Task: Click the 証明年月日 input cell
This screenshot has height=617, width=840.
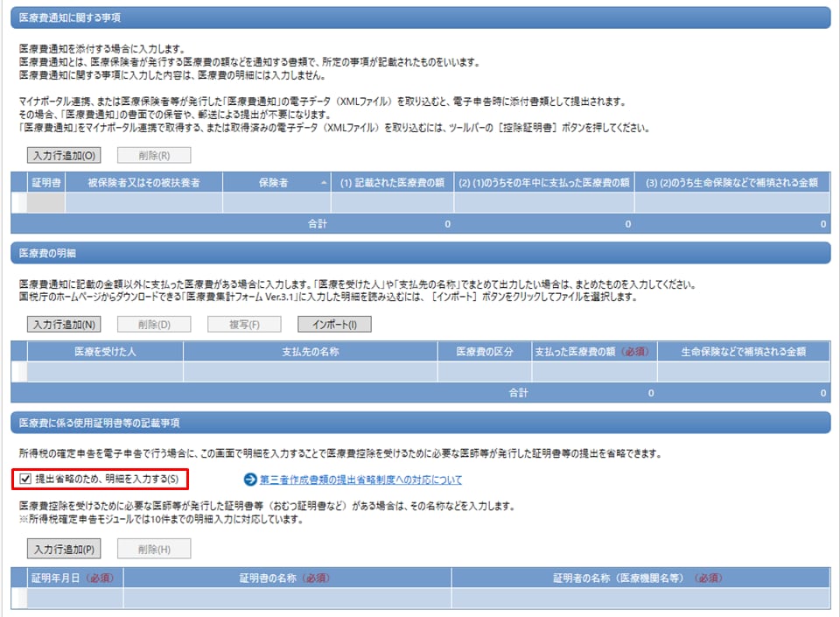Action: pyautogui.click(x=75, y=598)
